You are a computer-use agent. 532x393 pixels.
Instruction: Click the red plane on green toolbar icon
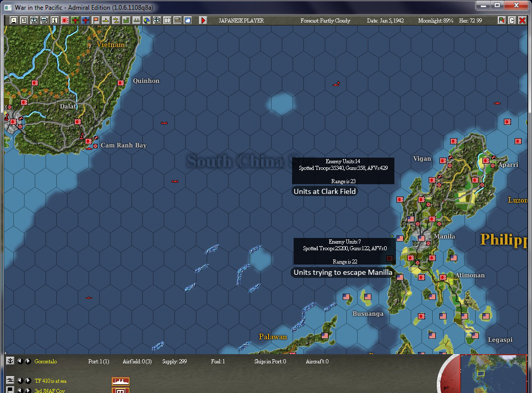click(75, 20)
